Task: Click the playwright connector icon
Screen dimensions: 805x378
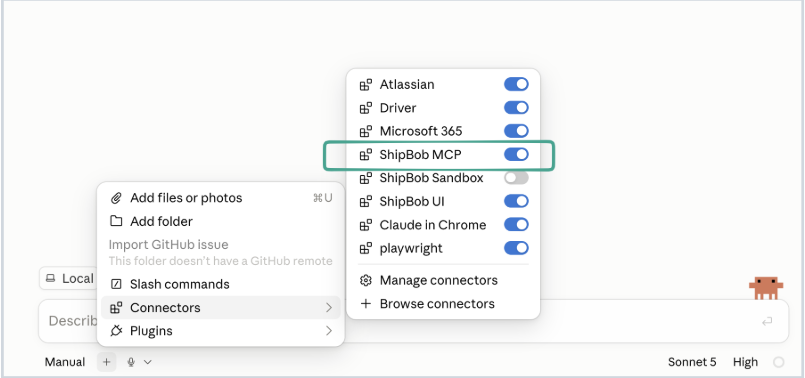Action: point(366,249)
